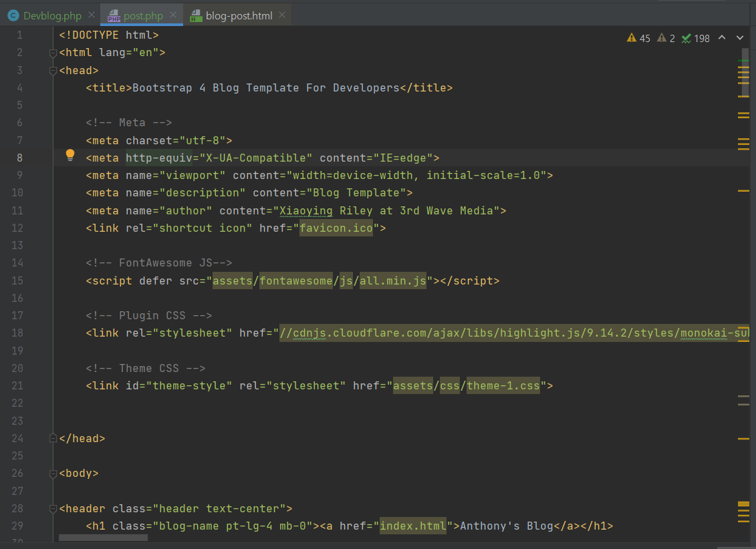Viewport: 756px width, 549px height.
Task: Click the all.min.js path segment
Action: coord(393,281)
